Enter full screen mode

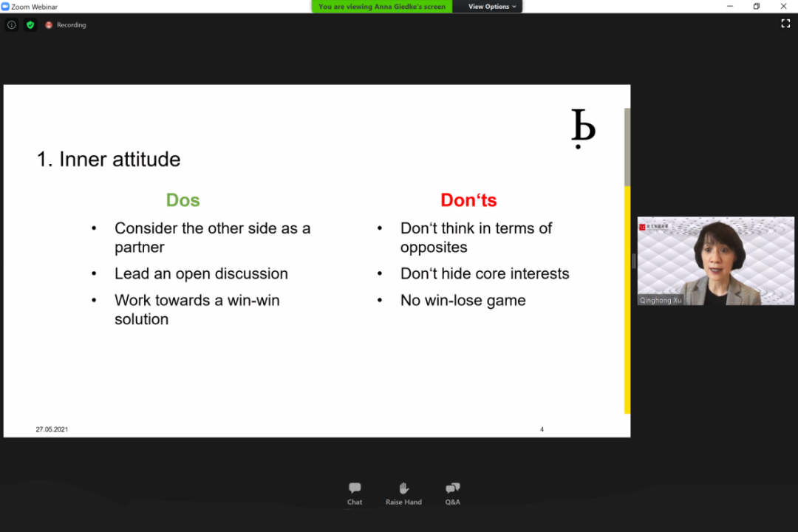pos(785,24)
